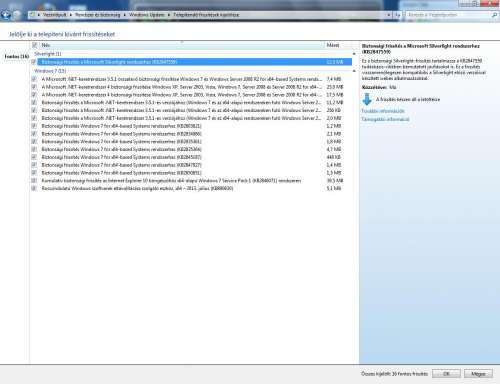The height and width of the screenshot is (384, 500).
Task: Toggle the select-all checkbox in the header
Action: tap(35, 45)
